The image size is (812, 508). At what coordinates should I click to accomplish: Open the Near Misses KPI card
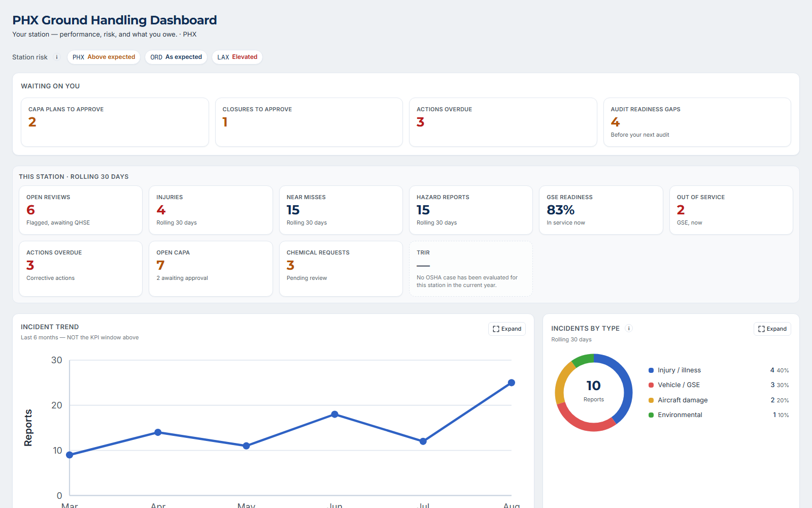point(341,210)
